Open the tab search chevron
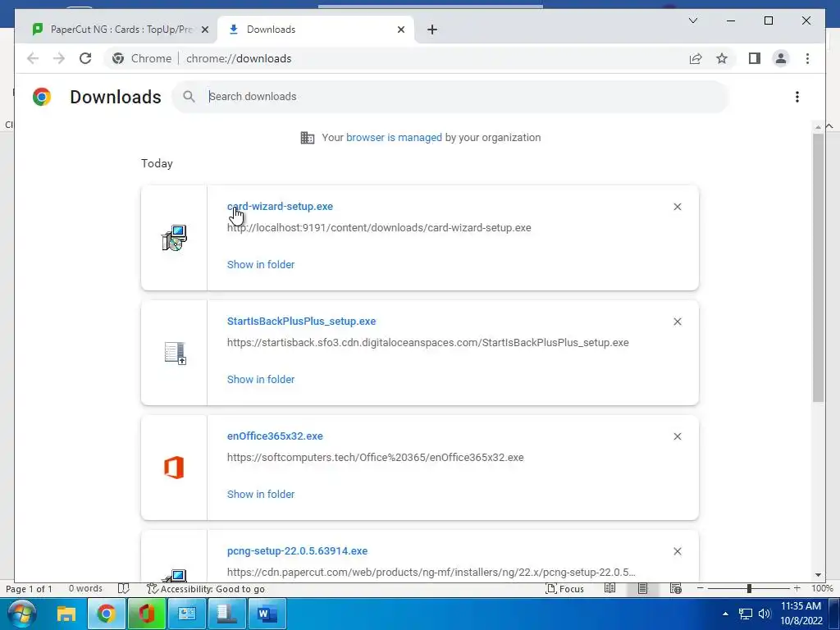Viewport: 840px width, 630px height. [692, 21]
